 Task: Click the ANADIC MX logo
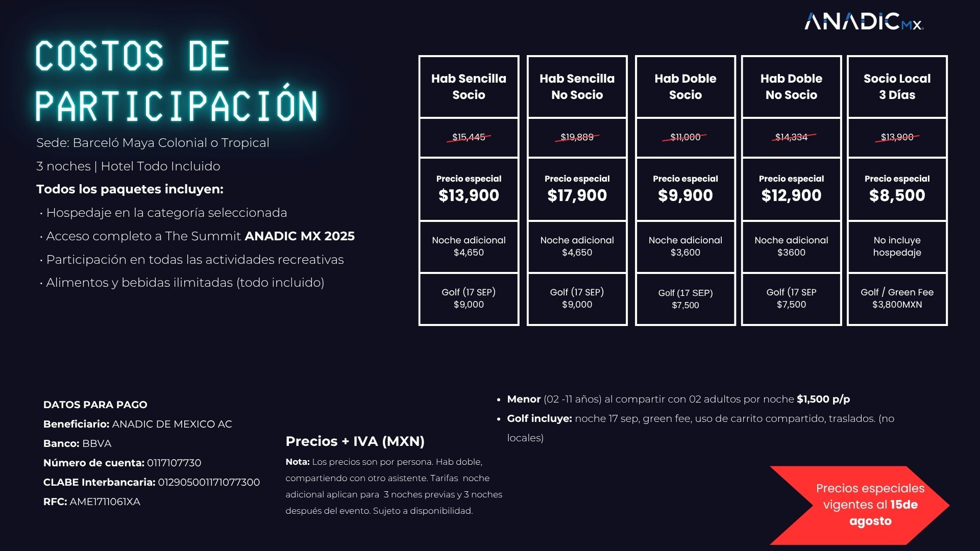coord(864,22)
